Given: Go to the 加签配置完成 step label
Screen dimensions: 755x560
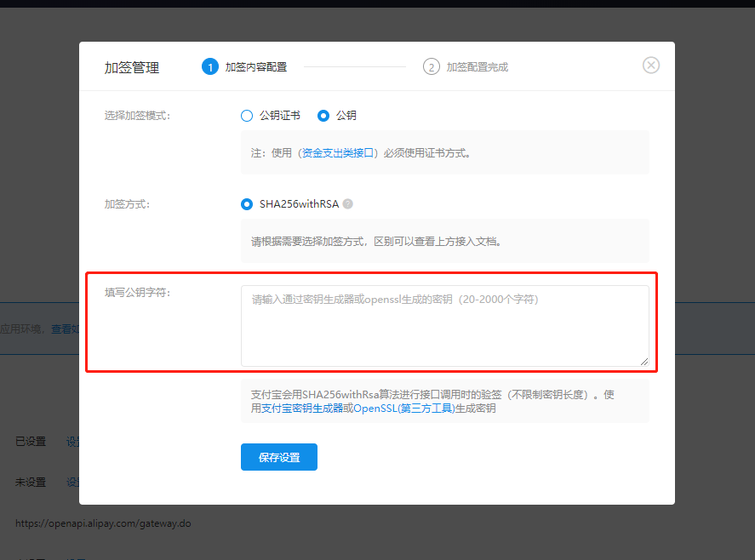Looking at the screenshot, I should coord(478,66).
